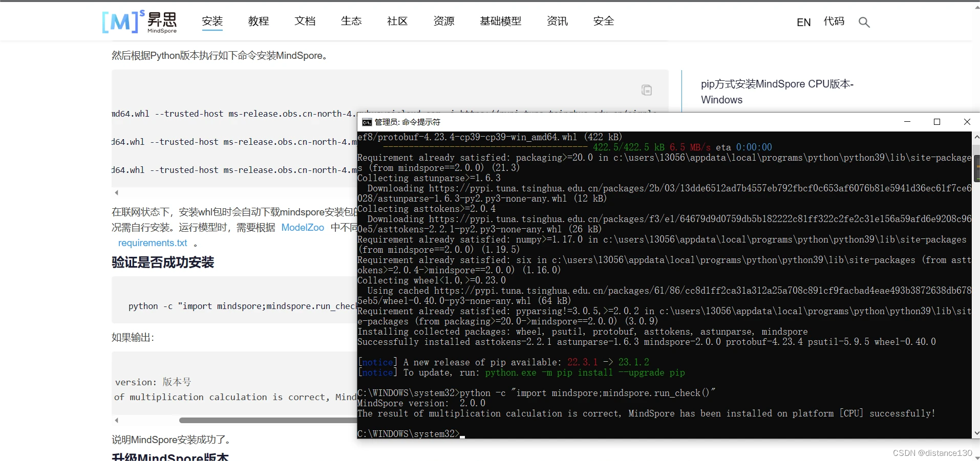Viewport: 980px width, 461px height.
Task: Open the 资讯 navigation menu
Action: point(558,21)
